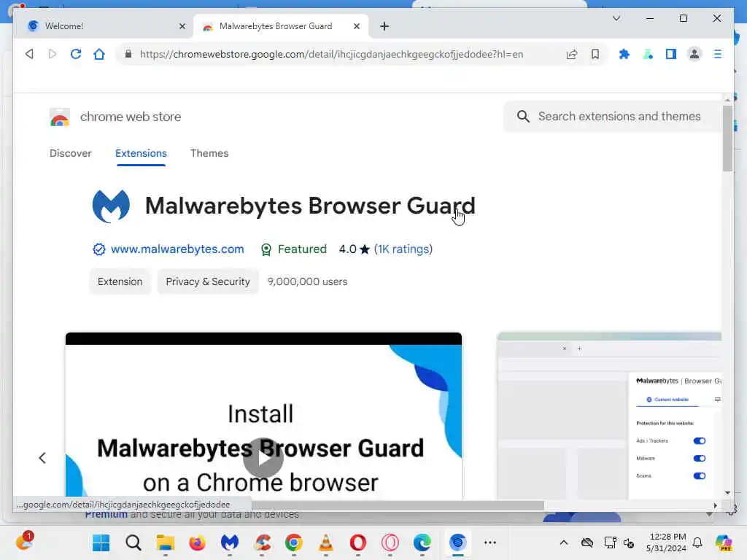Open Malwarebytes from the taskbar
Image resolution: width=747 pixels, height=560 pixels.
point(229,542)
